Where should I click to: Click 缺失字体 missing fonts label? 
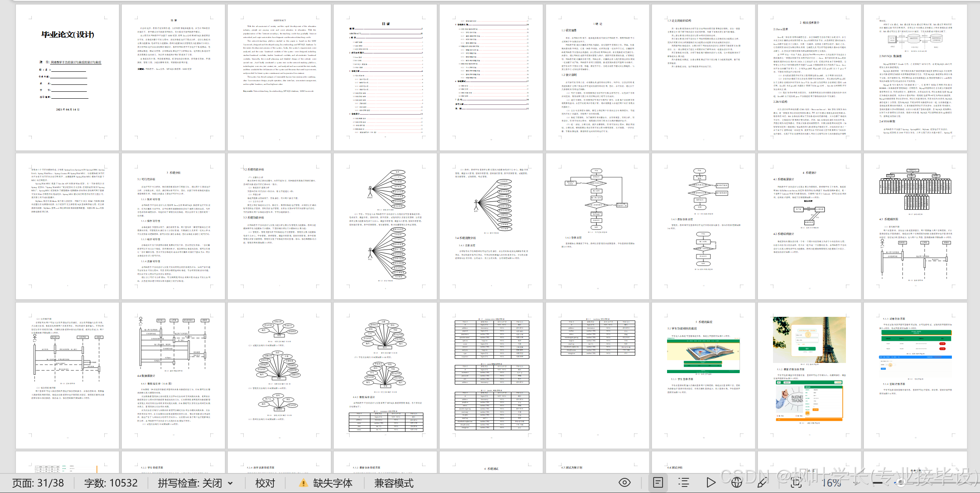[333, 483]
